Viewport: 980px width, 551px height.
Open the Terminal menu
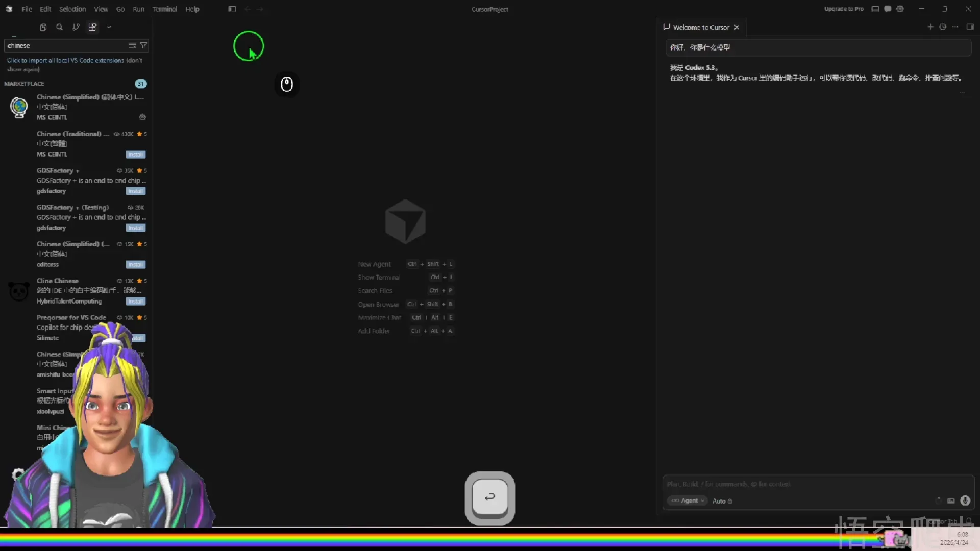pos(164,9)
